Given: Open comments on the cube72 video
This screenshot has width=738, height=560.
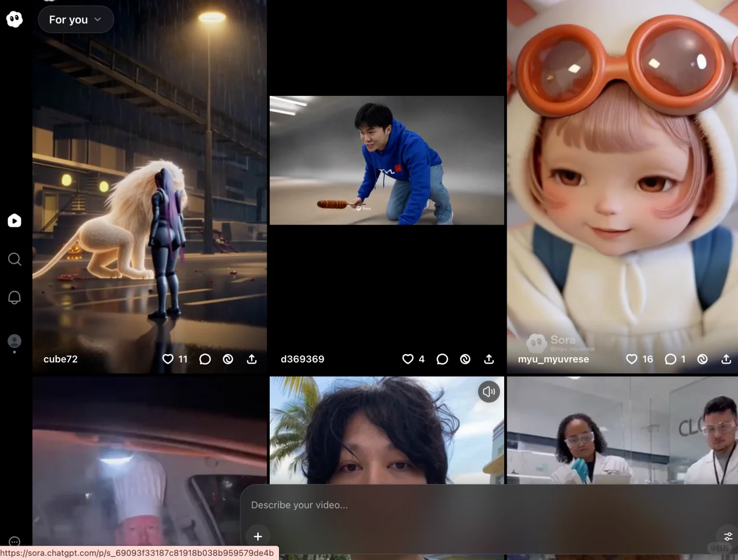Looking at the screenshot, I should (205, 359).
